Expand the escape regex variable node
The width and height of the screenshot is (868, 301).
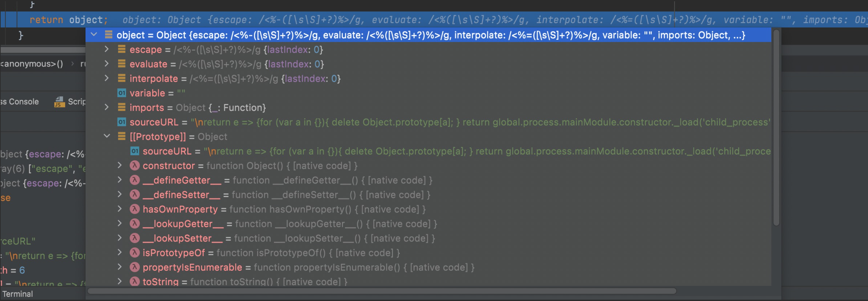[x=107, y=49]
